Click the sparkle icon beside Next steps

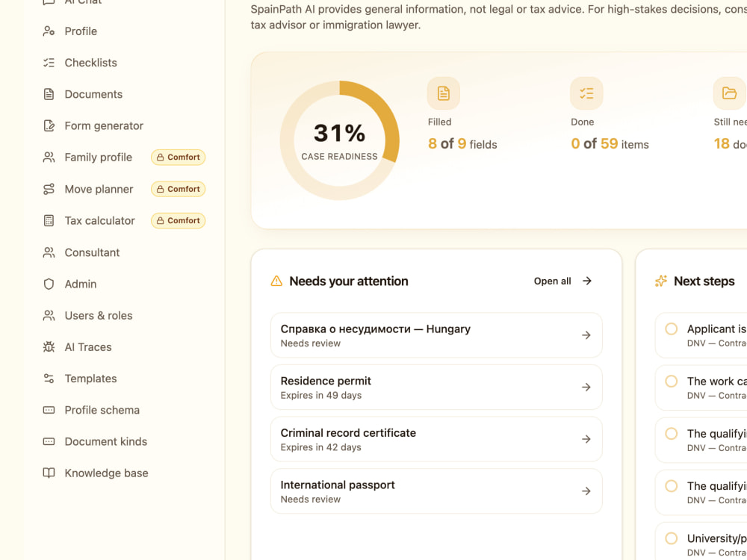click(661, 281)
